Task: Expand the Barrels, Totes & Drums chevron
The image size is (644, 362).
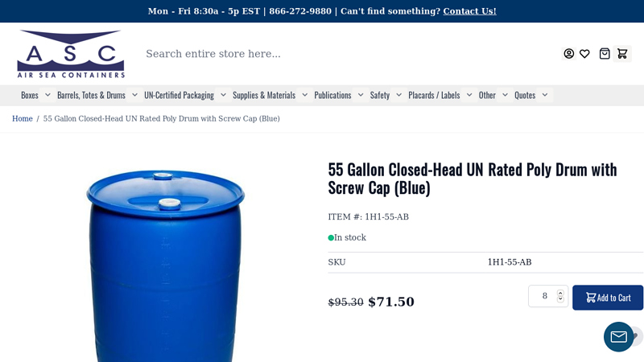Action: 134,95
